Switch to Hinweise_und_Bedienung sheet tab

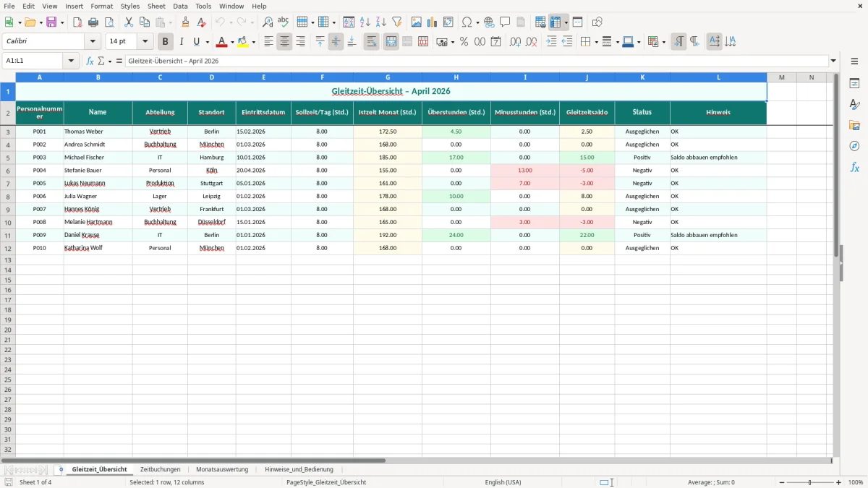[299, 469]
